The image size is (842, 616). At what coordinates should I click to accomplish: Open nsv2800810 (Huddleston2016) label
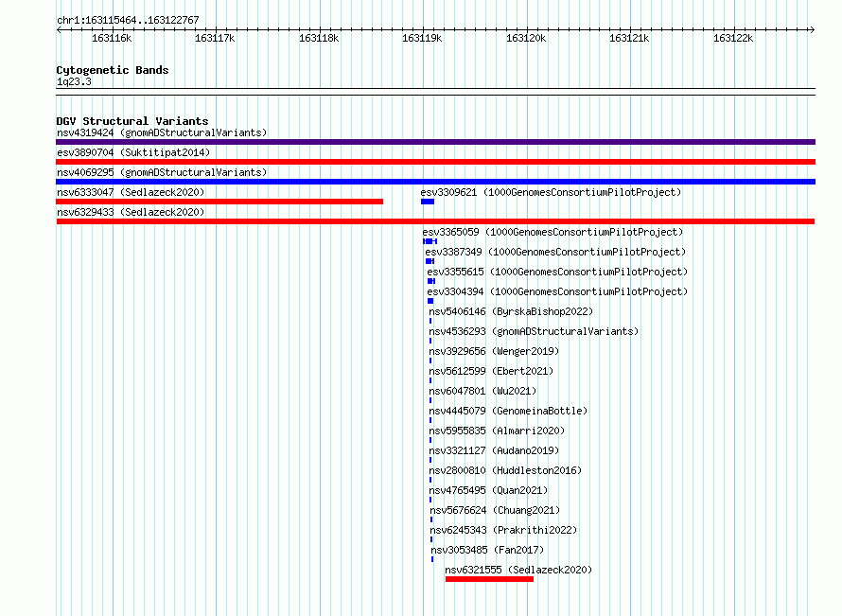[x=505, y=470]
